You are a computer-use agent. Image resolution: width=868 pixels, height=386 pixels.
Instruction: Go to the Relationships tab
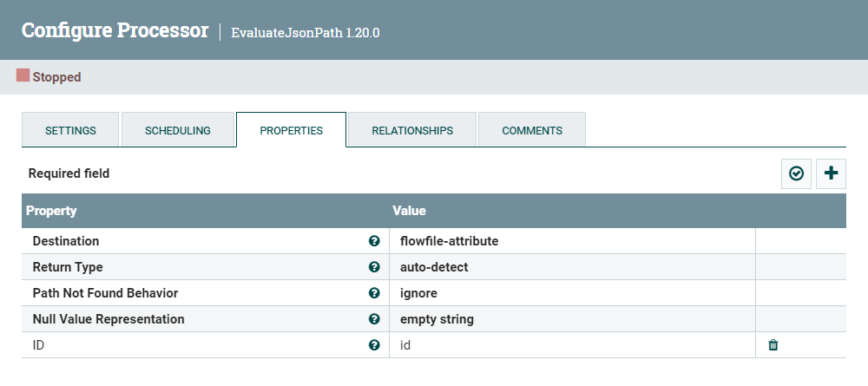tap(412, 131)
